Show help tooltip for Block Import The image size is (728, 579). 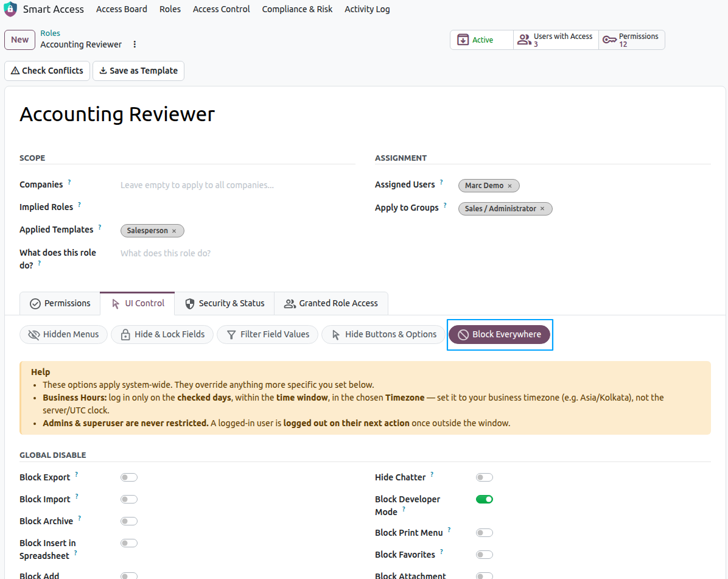[77, 496]
